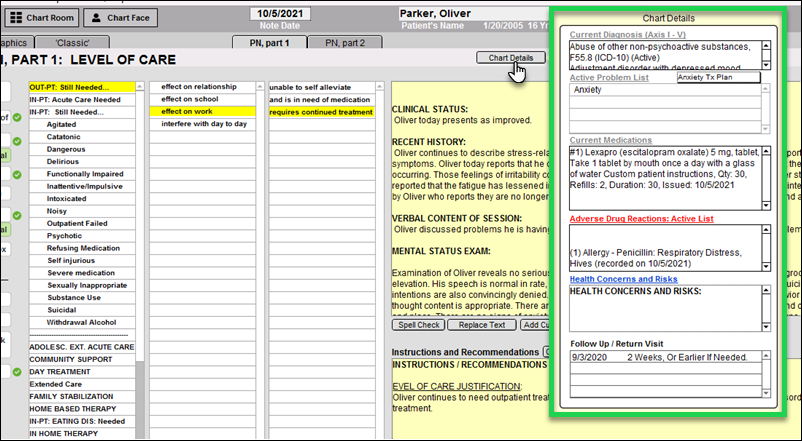The image size is (802, 441).
Task: Switch to the PN, part 2 tab
Action: click(337, 43)
